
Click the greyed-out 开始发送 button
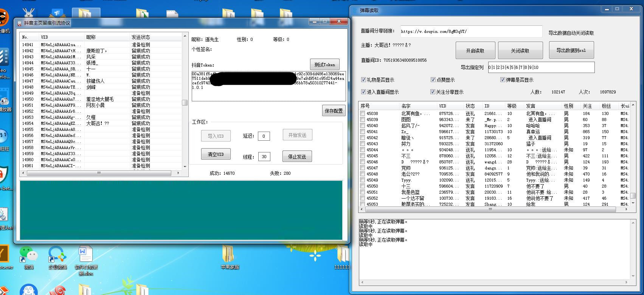(x=297, y=135)
